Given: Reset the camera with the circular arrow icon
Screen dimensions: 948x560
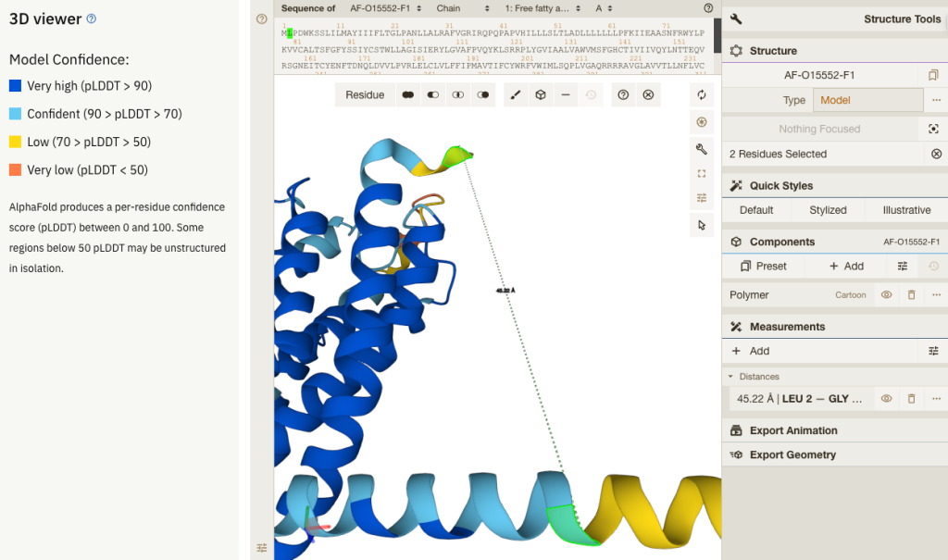Looking at the screenshot, I should tap(702, 95).
